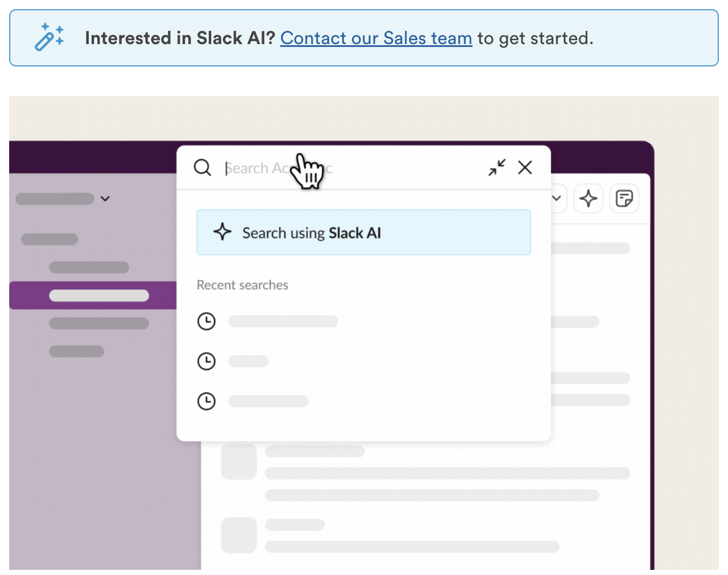Expand the workspace name chevron in the sidebar
This screenshot has width=728, height=575.
coord(105,199)
